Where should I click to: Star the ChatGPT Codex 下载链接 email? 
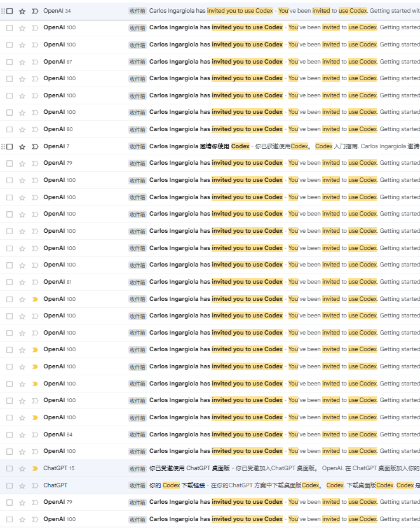click(22, 485)
